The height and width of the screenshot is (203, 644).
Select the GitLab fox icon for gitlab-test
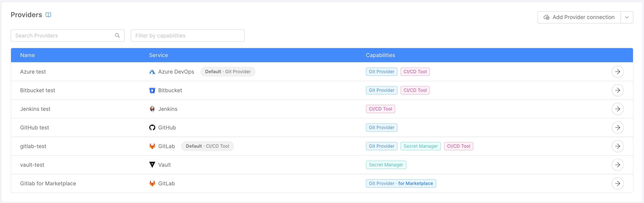point(152,146)
